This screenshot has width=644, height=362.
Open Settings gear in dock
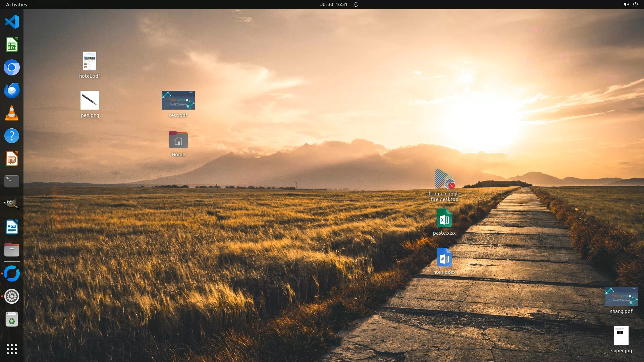coord(12,297)
